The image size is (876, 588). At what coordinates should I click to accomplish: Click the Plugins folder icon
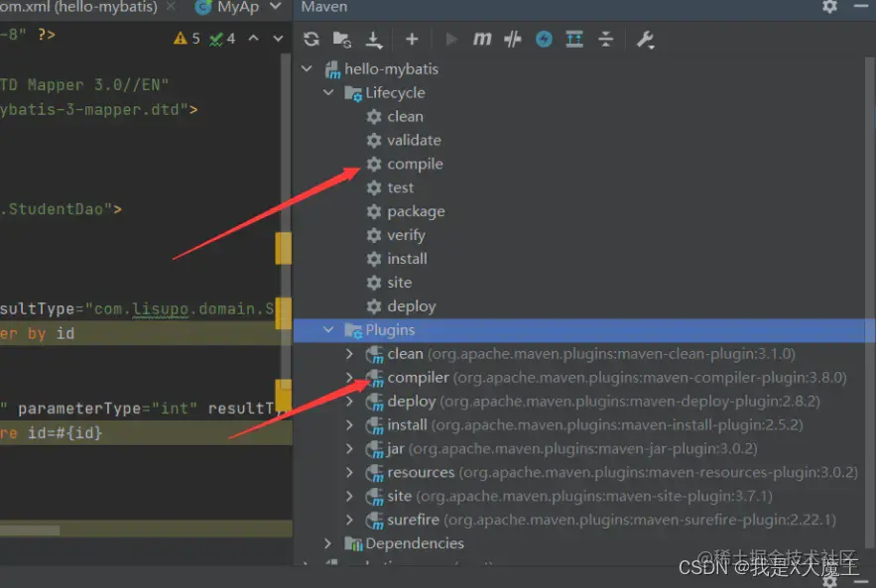pos(353,330)
